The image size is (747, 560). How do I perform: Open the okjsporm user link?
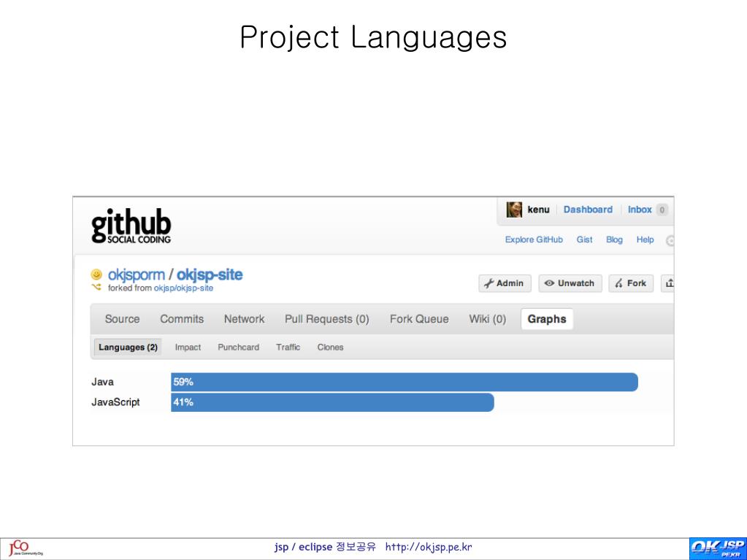[x=137, y=275]
